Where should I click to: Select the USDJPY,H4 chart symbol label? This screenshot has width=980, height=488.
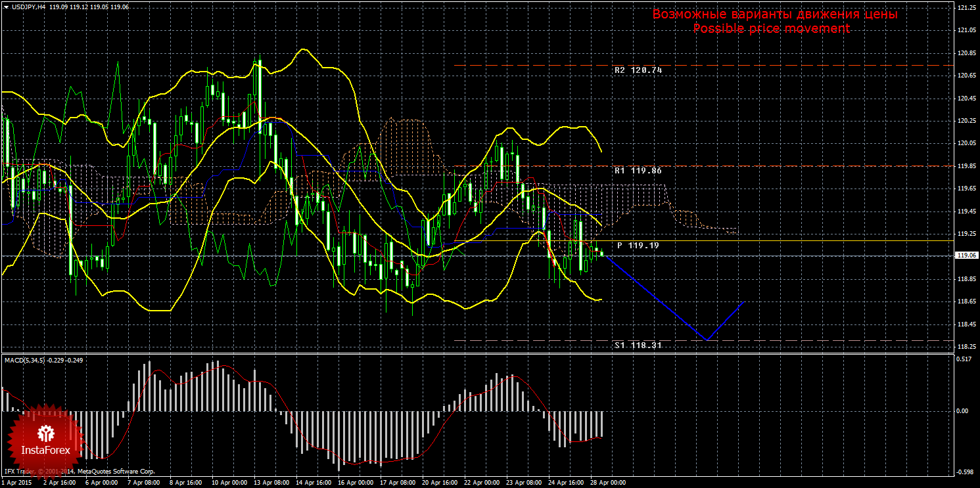pos(28,7)
